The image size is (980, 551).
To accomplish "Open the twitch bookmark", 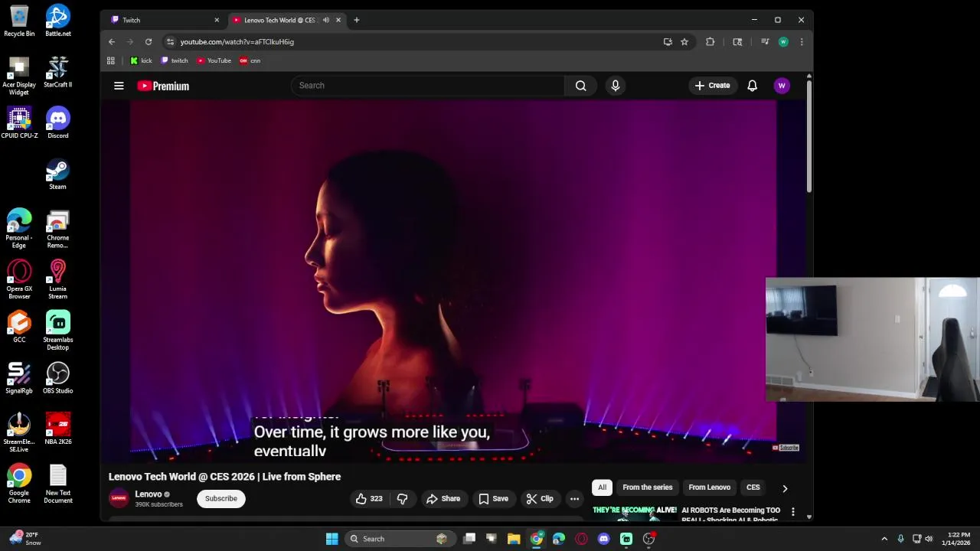I will click(175, 60).
